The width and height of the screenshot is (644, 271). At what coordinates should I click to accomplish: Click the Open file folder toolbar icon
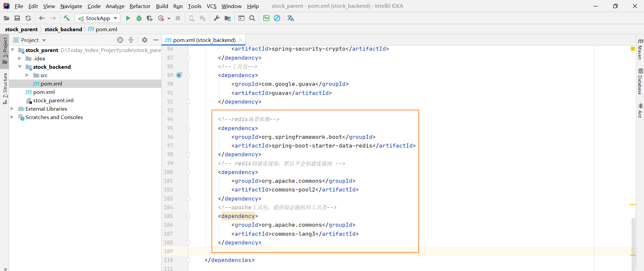(x=6, y=18)
